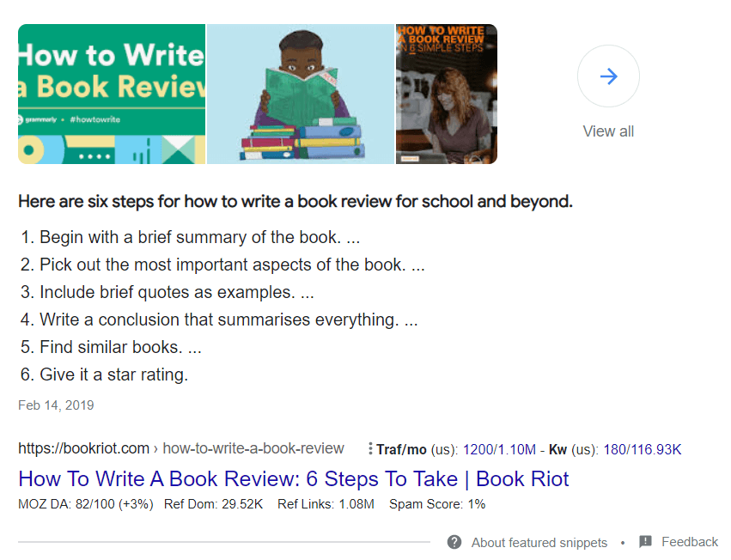This screenshot has width=731, height=560.
Task: Select the 6 Simple Steps photo thumbnail
Action: click(x=446, y=94)
